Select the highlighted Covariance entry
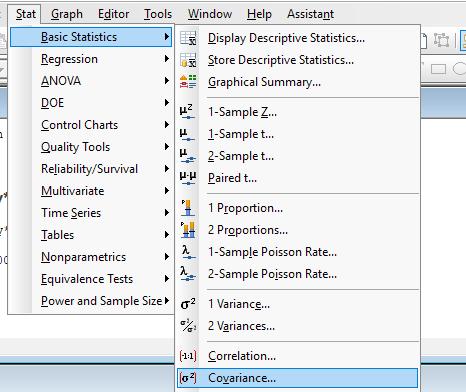The image size is (466, 392). [297, 378]
